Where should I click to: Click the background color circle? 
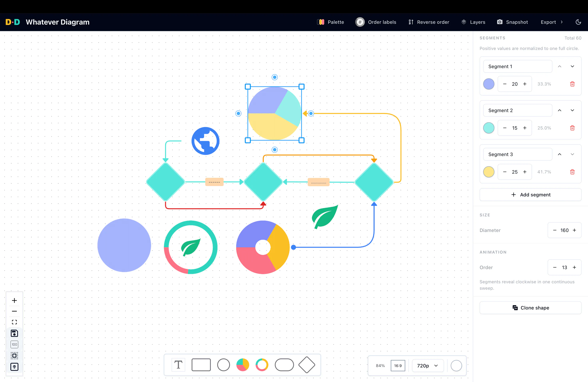(x=456, y=365)
